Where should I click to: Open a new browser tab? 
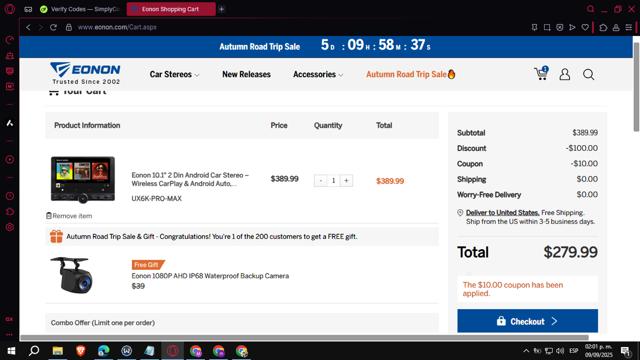point(222,9)
